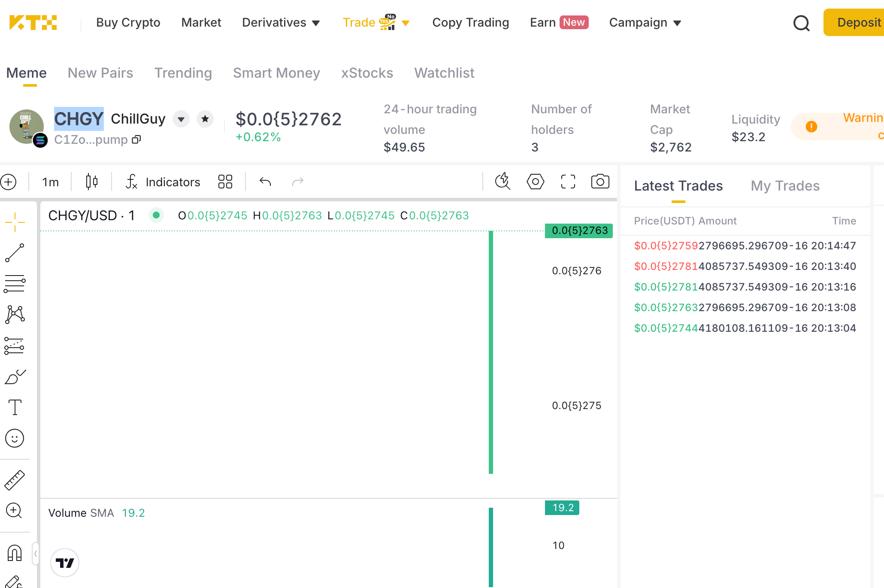The width and height of the screenshot is (884, 588).
Task: Click the trade at 20:13:08
Action: coord(745,307)
